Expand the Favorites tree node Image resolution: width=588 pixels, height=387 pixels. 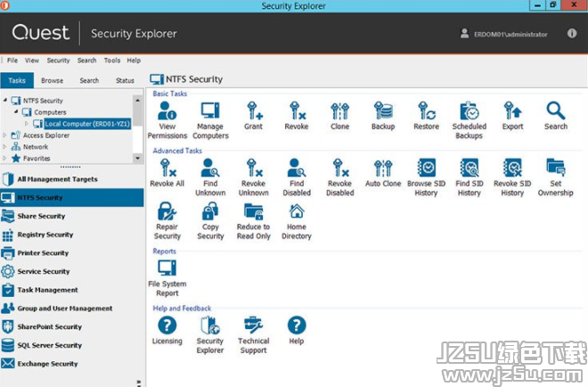tap(4, 159)
